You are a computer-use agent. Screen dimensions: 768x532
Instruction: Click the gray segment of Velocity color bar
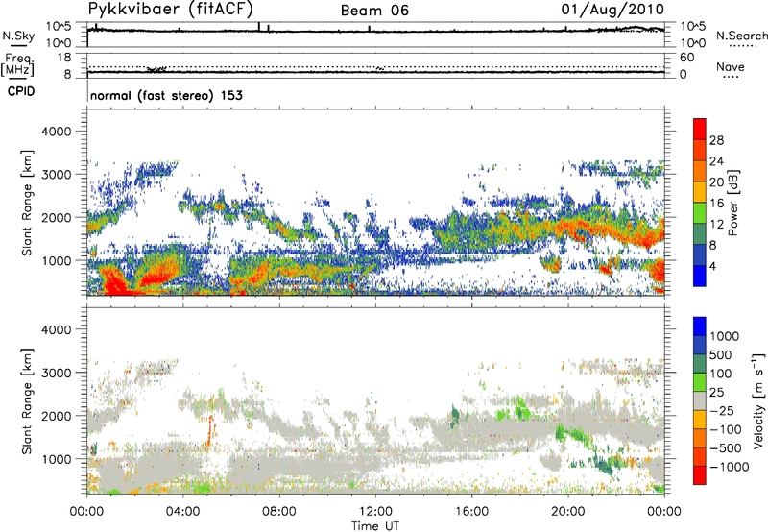pos(700,401)
